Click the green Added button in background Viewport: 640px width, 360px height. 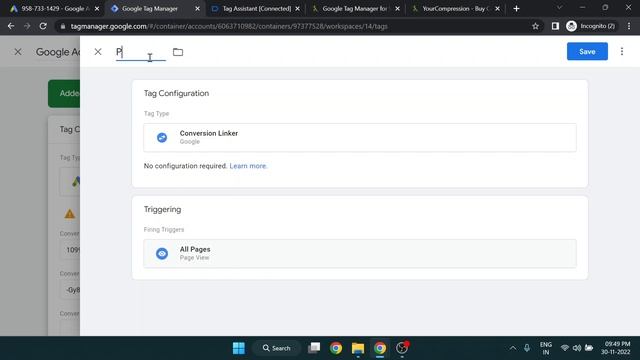coord(64,93)
